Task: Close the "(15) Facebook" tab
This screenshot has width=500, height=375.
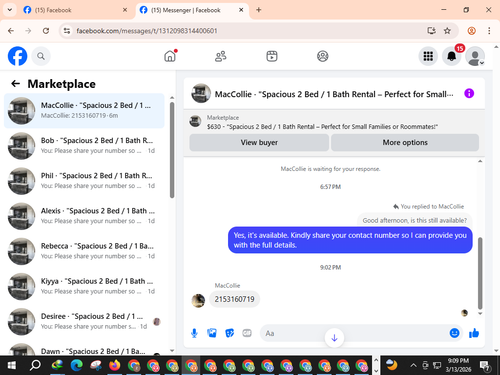Action: click(125, 10)
